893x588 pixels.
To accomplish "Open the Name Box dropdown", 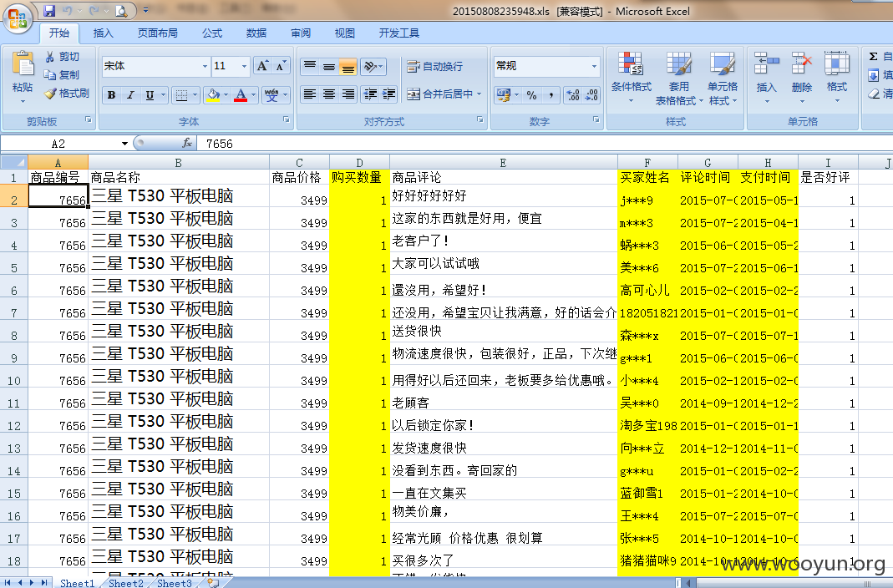I will tap(124, 144).
